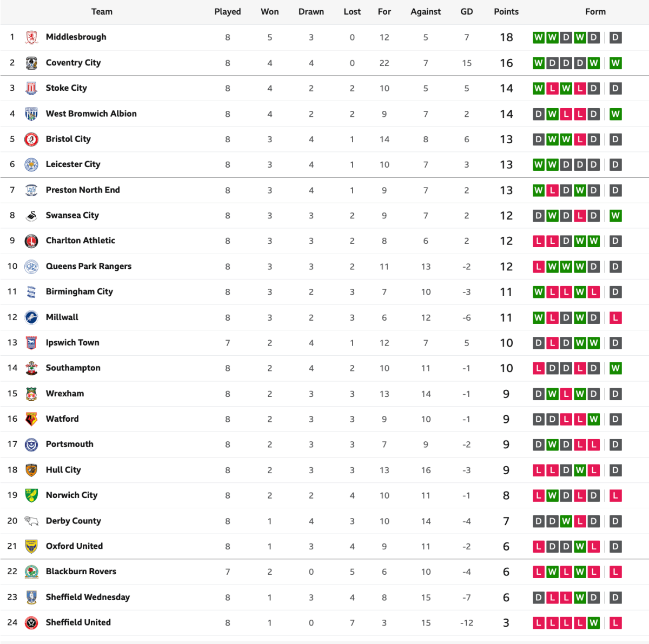Viewport: 649px width, 644px height.
Task: Click the Sheffield United crest icon
Action: pyautogui.click(x=31, y=623)
